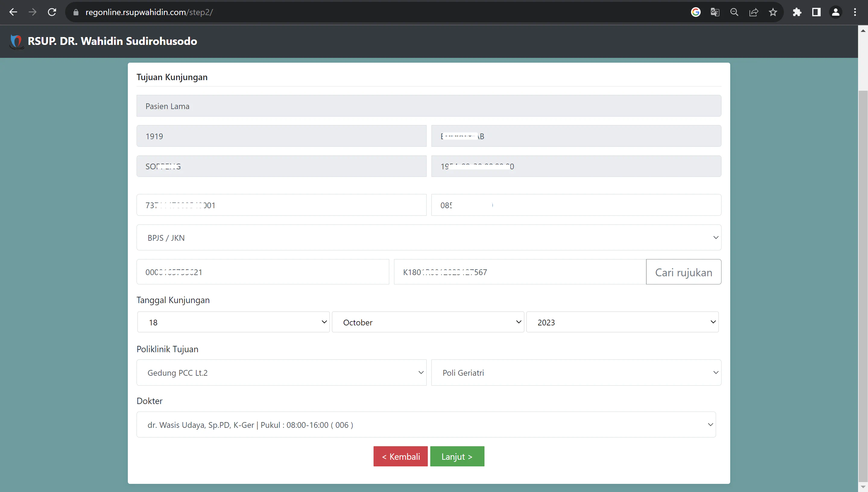Screen dimensions: 868x492
Task: Click the page reload icon
Action: 52,12
